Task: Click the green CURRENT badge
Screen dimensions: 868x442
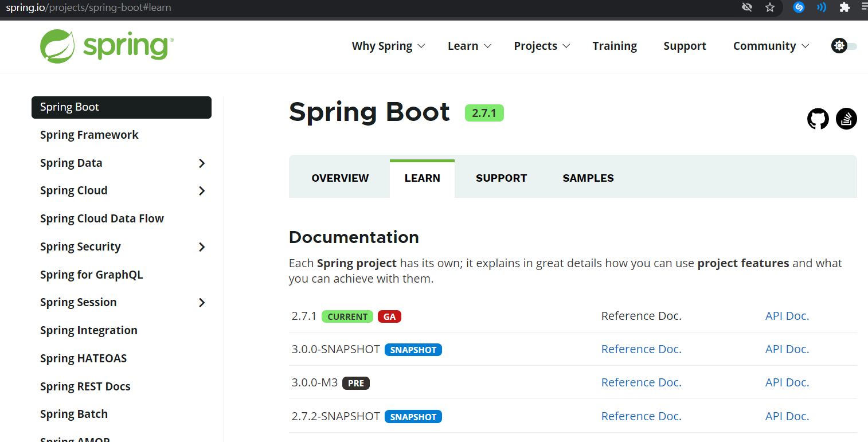Action: tap(347, 316)
